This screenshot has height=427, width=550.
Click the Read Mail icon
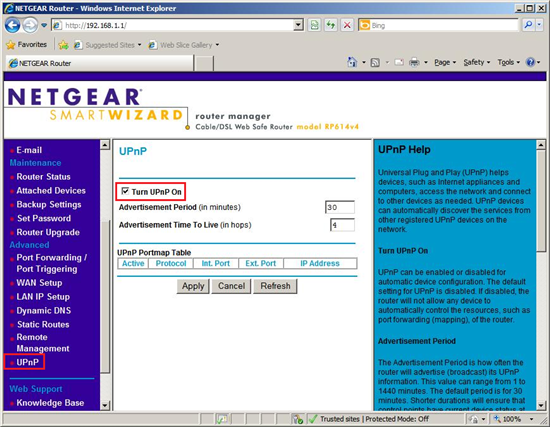pos(399,62)
